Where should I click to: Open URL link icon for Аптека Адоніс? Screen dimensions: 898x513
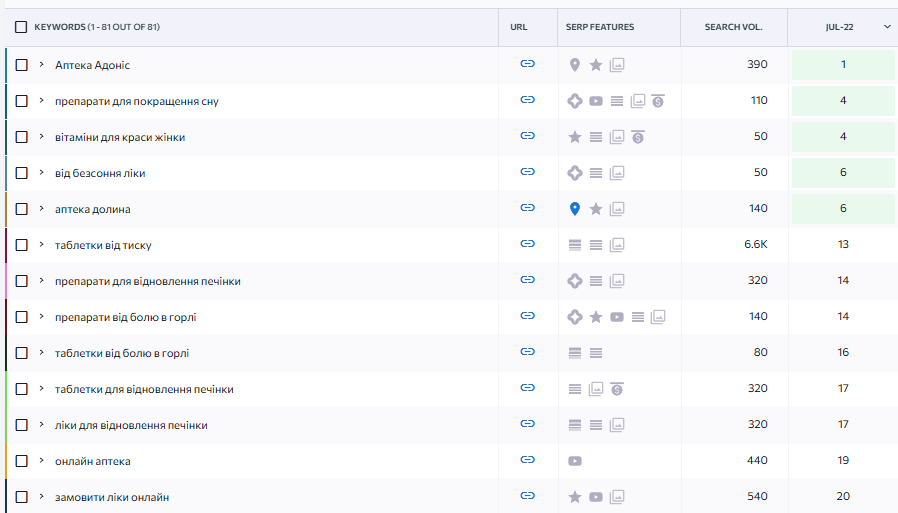527,64
